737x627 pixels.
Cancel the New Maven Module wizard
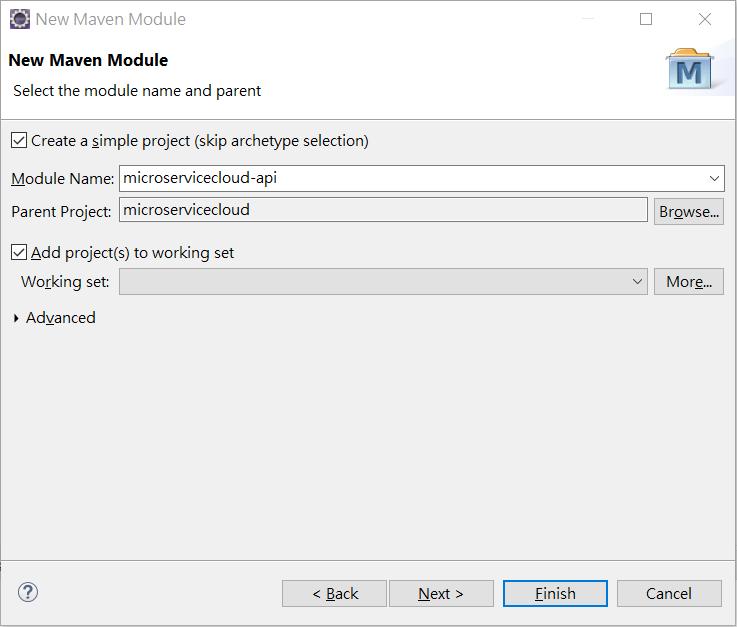669,593
